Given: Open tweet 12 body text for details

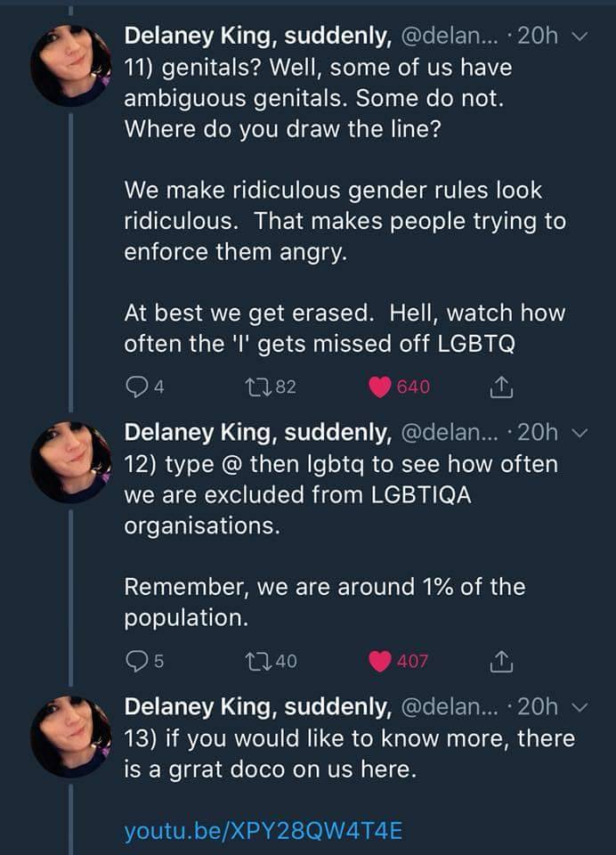Looking at the screenshot, I should click(338, 494).
